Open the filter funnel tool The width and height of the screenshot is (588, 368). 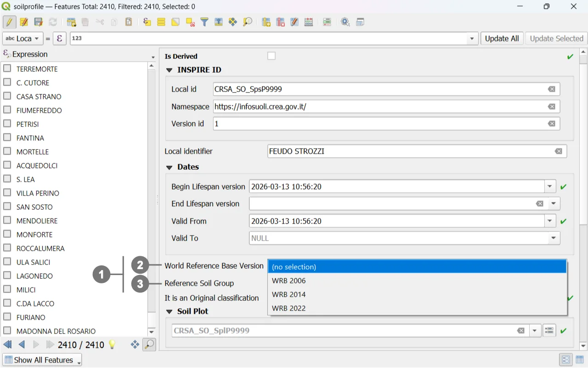[x=204, y=22]
